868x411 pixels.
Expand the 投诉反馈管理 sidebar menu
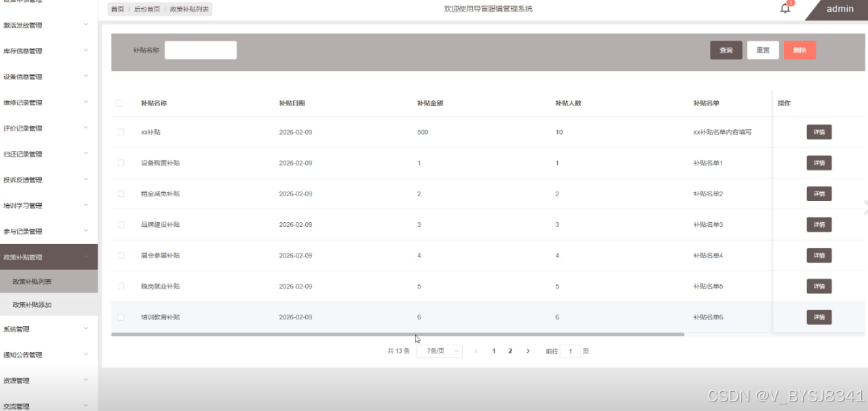coord(49,180)
